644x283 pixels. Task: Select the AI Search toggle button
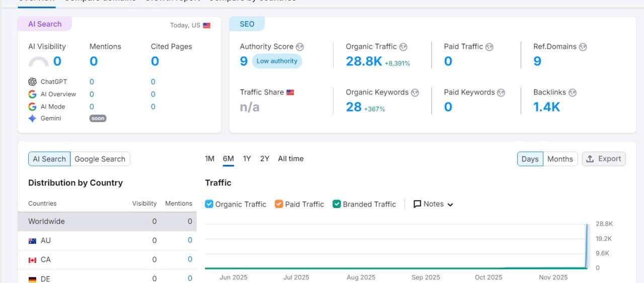pos(49,159)
